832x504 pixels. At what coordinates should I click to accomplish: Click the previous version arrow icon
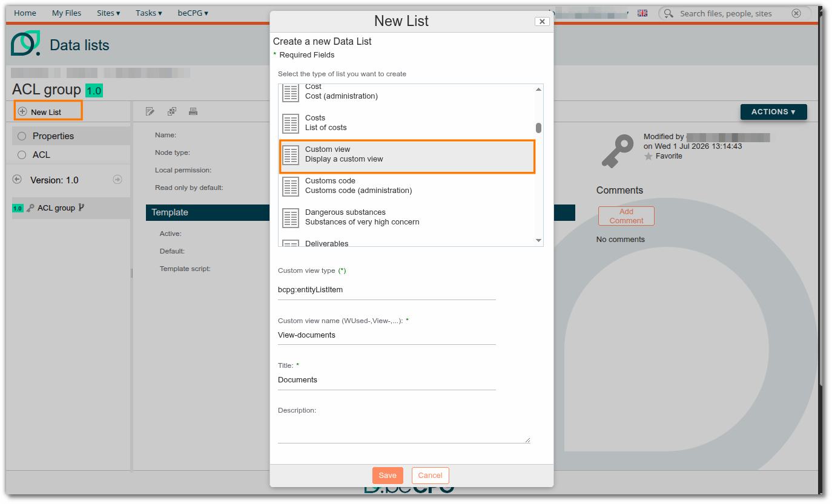pyautogui.click(x=17, y=180)
